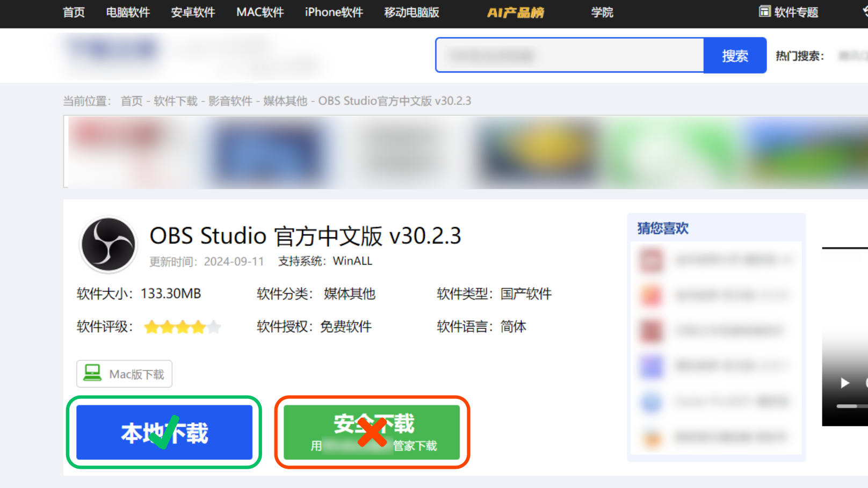Click the green checkmark over 本地下载
The image size is (868, 488).
coord(165,431)
